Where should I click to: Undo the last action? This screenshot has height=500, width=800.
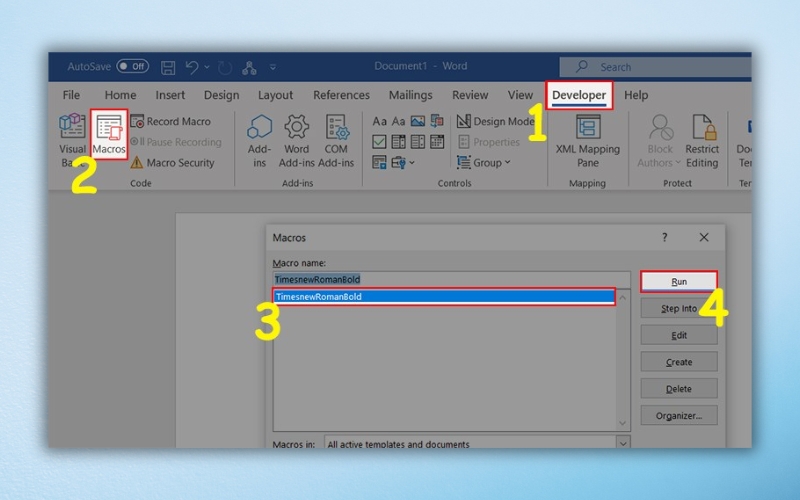[192, 67]
